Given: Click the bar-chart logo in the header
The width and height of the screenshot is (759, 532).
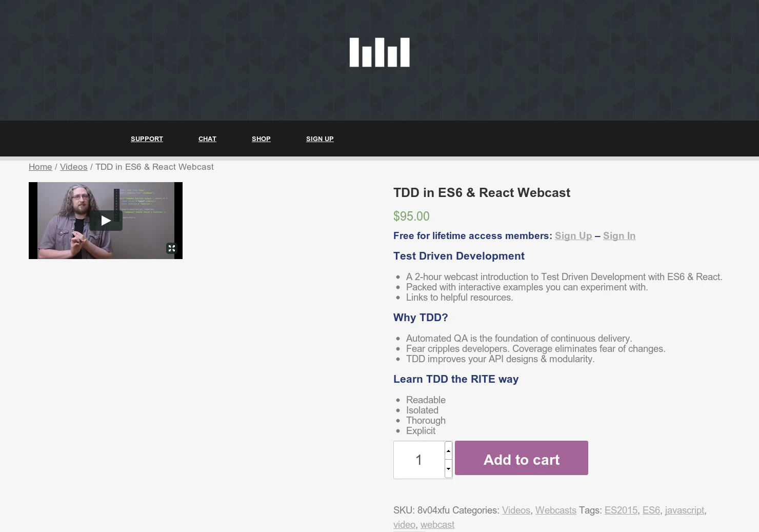Looking at the screenshot, I should click(379, 52).
